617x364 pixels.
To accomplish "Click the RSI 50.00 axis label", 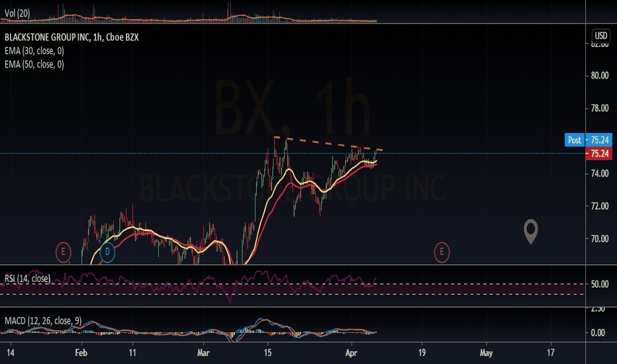I will tap(600, 284).
